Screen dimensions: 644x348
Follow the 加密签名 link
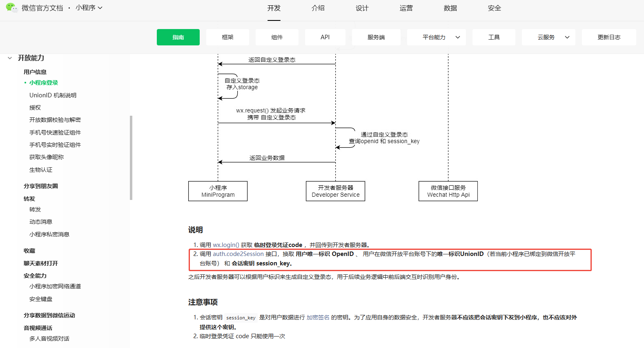click(x=318, y=317)
